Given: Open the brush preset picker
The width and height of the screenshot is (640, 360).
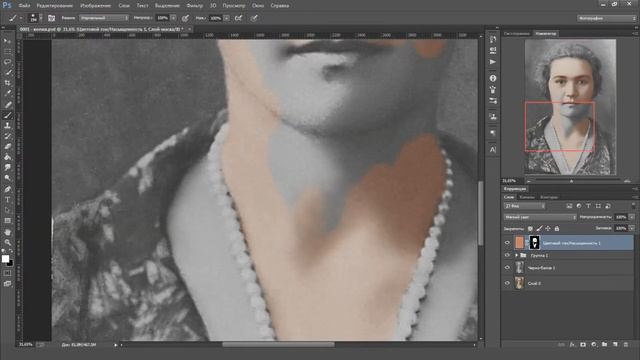Looking at the screenshot, I should coord(34,18).
